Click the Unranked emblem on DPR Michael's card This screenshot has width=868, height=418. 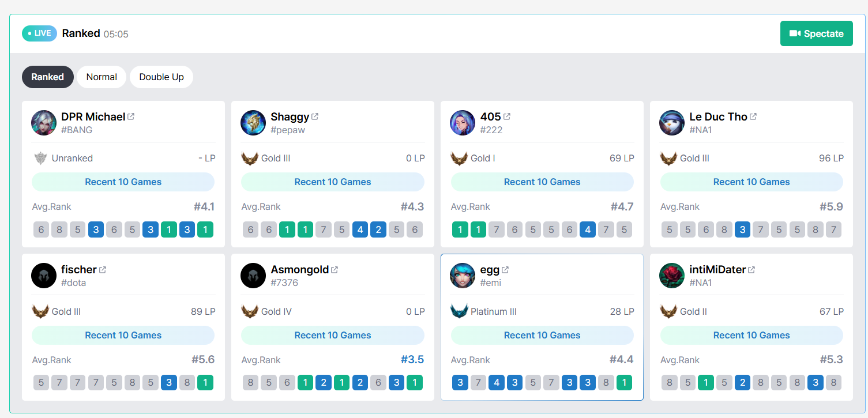pyautogui.click(x=40, y=158)
